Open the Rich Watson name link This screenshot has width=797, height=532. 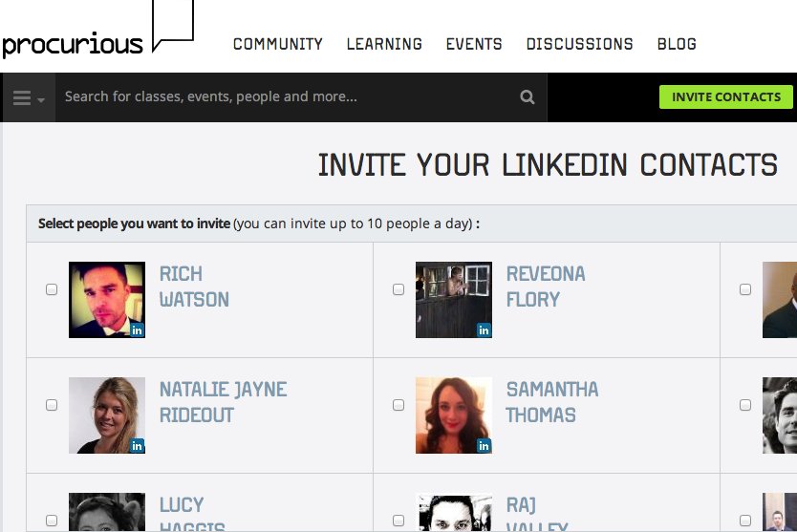pyautogui.click(x=194, y=287)
